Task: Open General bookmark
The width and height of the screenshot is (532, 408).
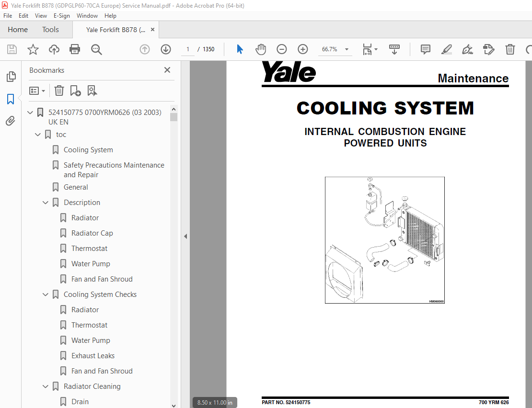Action: [76, 187]
